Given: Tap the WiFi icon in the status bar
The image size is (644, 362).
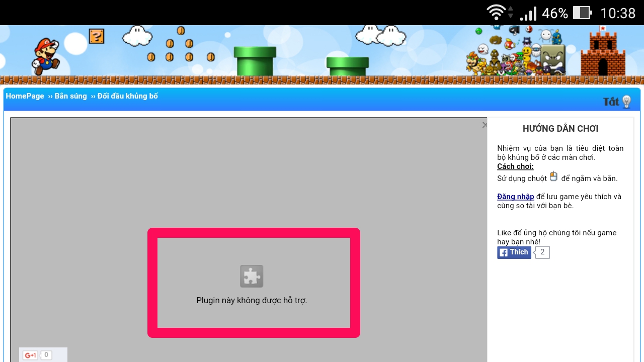Looking at the screenshot, I should pos(496,13).
